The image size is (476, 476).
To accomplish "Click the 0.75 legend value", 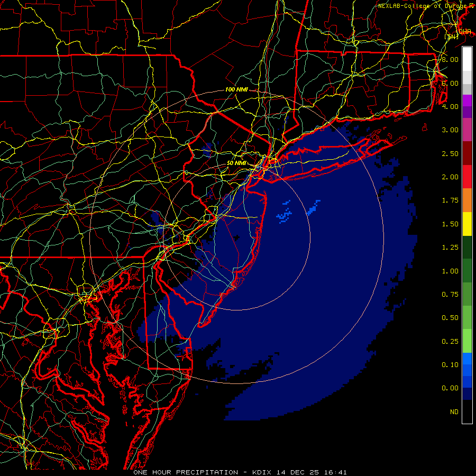I will tap(450, 295).
